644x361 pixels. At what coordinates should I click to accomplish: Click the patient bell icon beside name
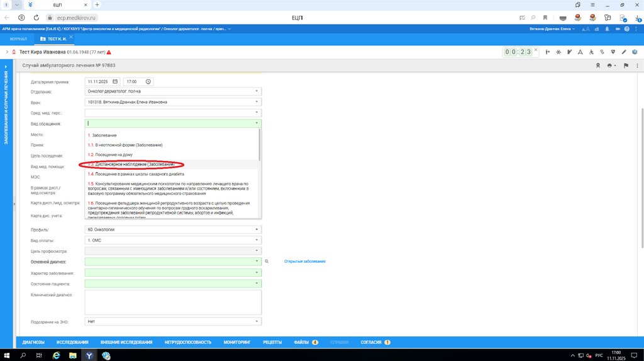coord(14,52)
